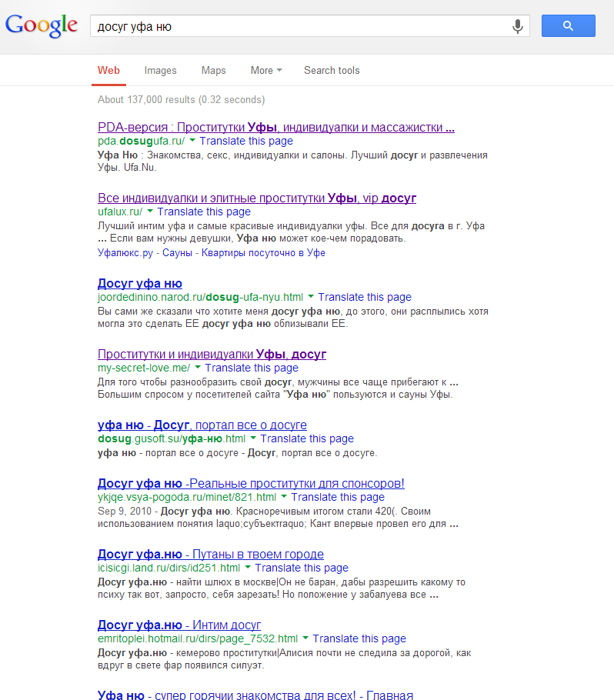This screenshot has height=700, width=614.
Task: Open the 'для спонсоров' result title
Action: pyautogui.click(x=251, y=484)
